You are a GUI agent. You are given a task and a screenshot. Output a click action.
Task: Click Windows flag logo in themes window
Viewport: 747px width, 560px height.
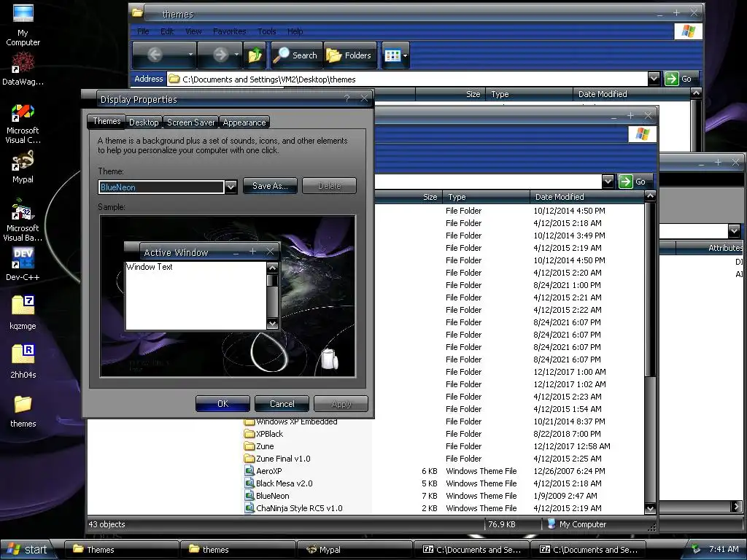688,31
